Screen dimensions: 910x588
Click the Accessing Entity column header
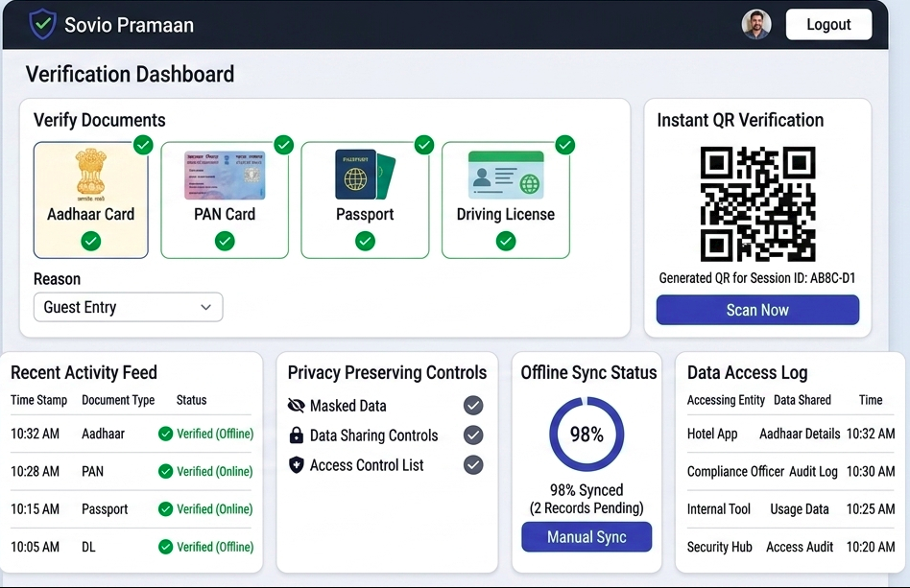726,400
